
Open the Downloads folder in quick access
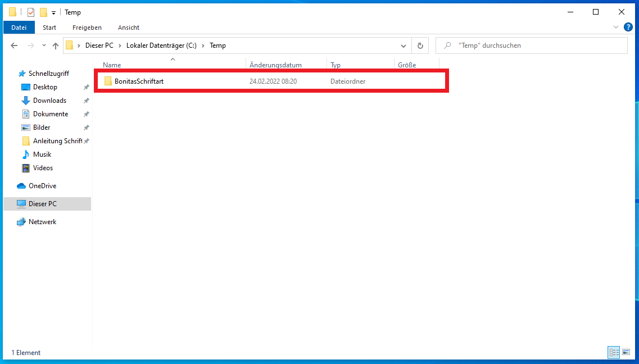(x=49, y=101)
